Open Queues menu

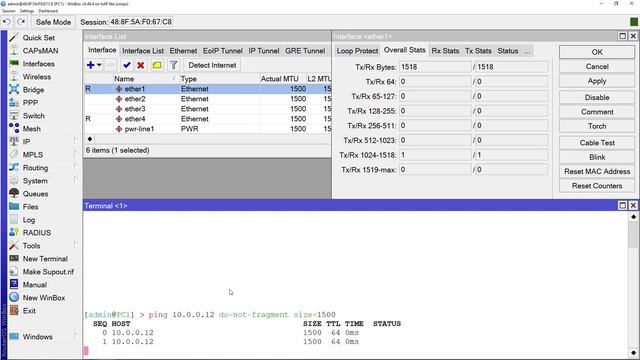[x=35, y=194]
